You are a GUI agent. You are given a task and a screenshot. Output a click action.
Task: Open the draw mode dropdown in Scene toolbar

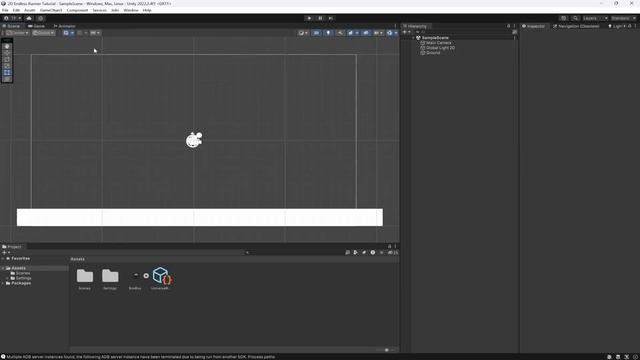pyautogui.click(x=303, y=33)
